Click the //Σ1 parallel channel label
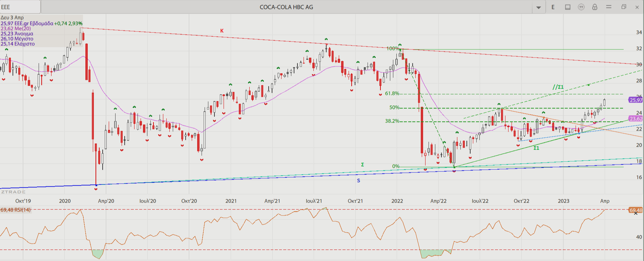Viewport: 644px width, 261px height. pos(558,87)
